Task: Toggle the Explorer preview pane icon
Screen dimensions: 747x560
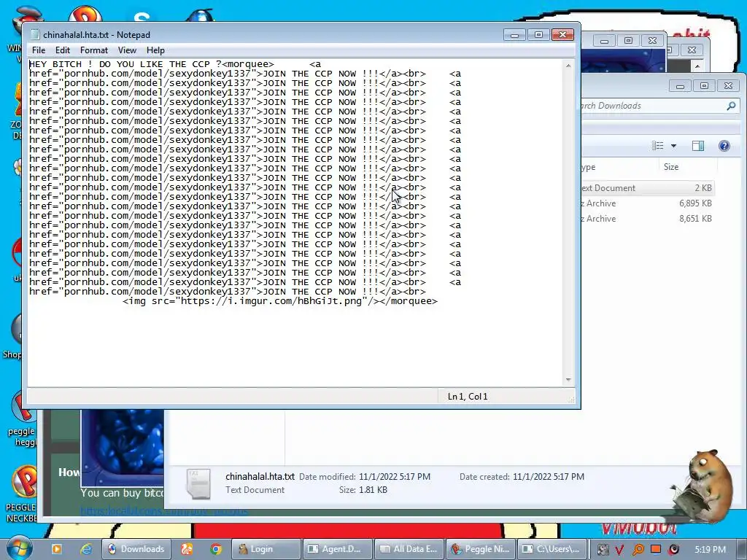Action: coord(698,146)
